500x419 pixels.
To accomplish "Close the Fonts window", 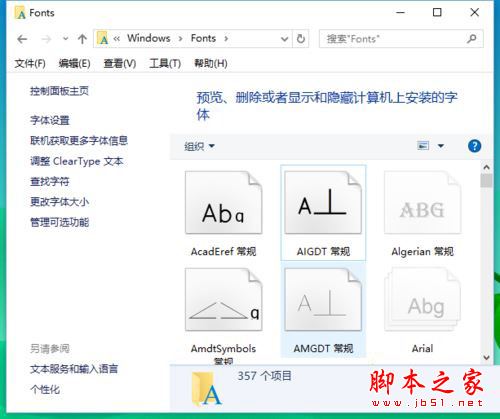I will click(x=474, y=13).
